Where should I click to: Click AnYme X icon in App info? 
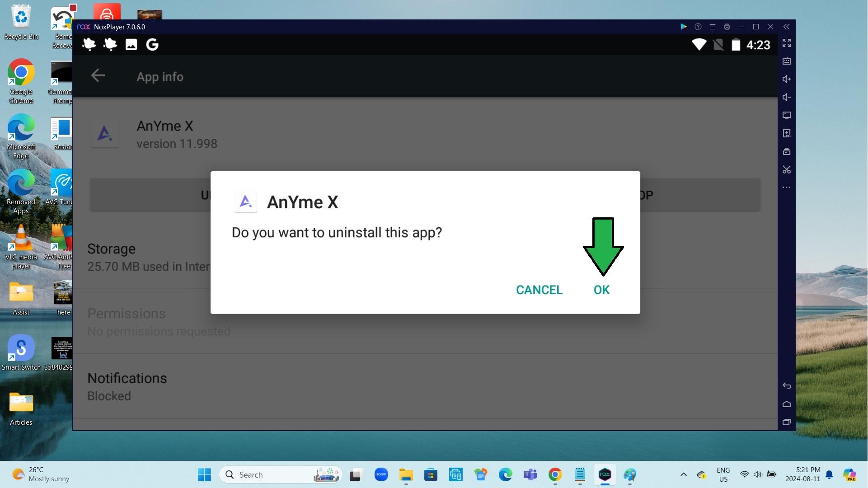105,134
